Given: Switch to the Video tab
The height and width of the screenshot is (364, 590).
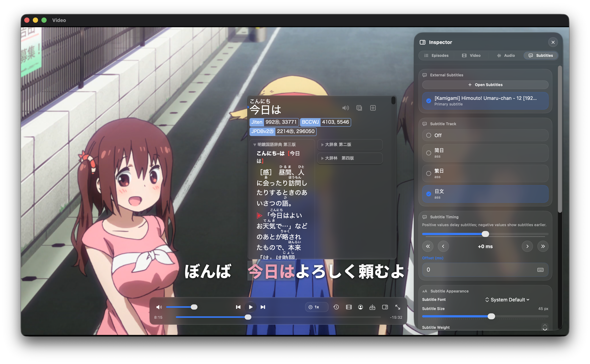Looking at the screenshot, I should tap(471, 55).
